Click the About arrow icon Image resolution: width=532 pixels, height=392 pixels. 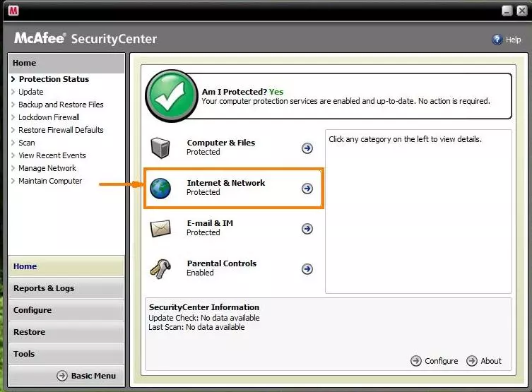472,361
